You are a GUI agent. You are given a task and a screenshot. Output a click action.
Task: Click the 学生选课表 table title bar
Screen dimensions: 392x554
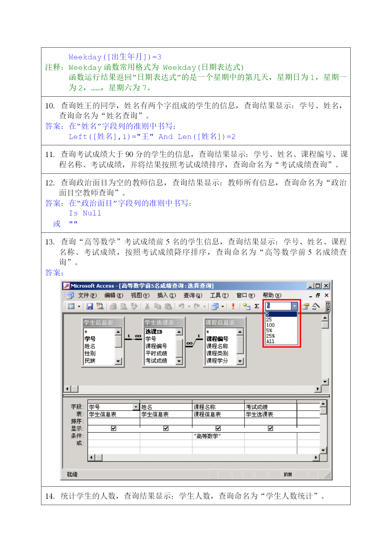pos(164,322)
